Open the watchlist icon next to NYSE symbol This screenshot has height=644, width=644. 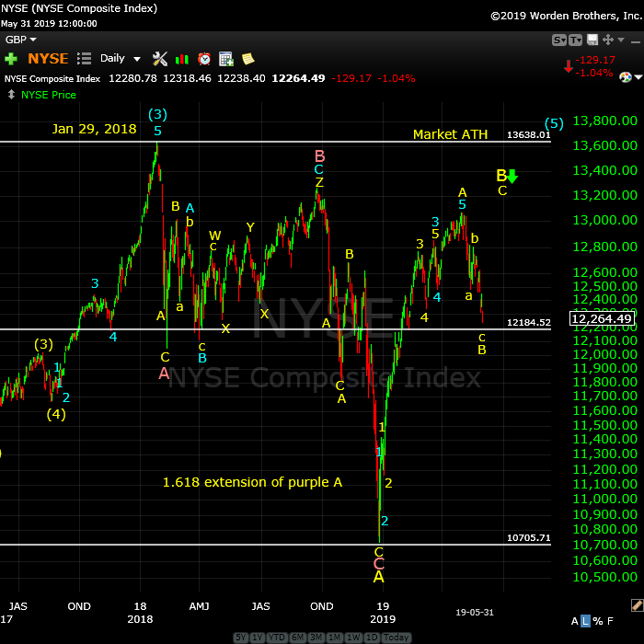[84, 58]
